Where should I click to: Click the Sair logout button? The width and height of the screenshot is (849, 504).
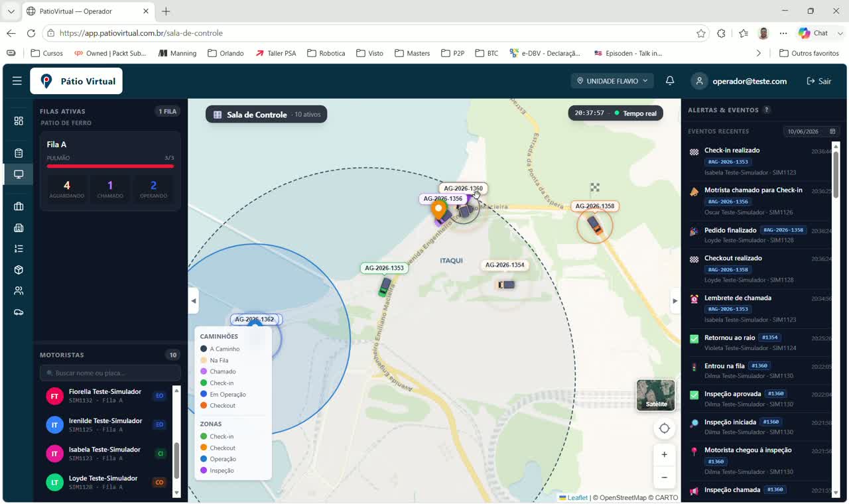pyautogui.click(x=819, y=81)
